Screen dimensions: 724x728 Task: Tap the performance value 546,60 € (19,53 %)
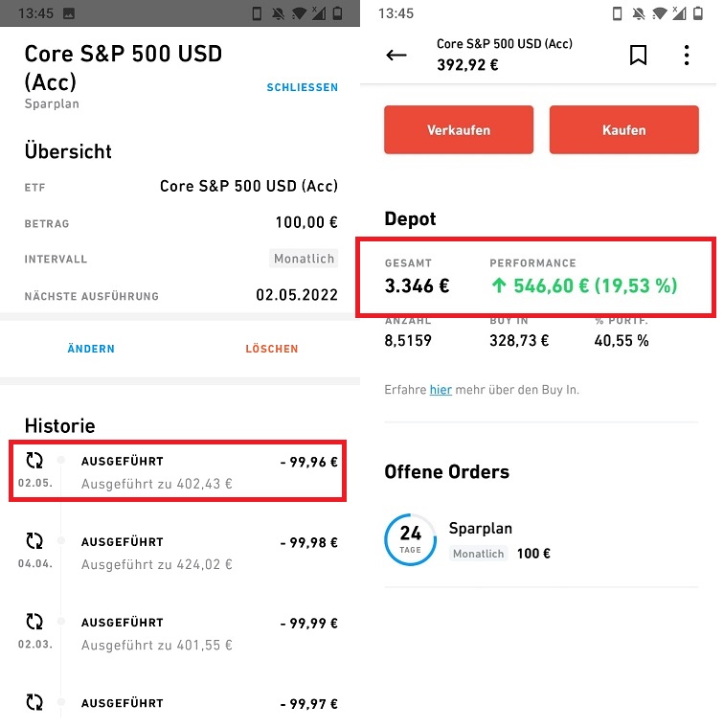pos(595,285)
